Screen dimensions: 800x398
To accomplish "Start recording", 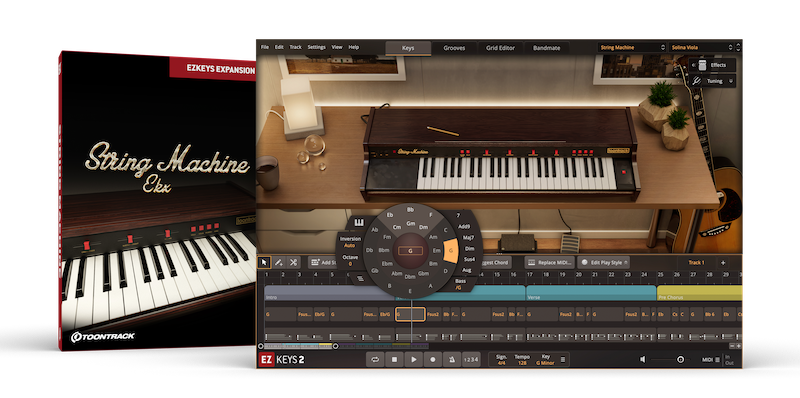I will [x=433, y=359].
